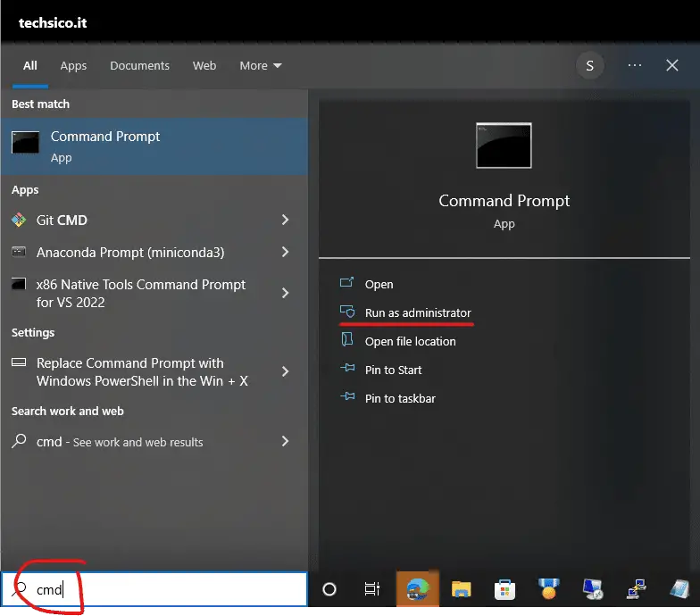Choose Run as administrator
Screen dimensions: 700x616
[418, 312]
